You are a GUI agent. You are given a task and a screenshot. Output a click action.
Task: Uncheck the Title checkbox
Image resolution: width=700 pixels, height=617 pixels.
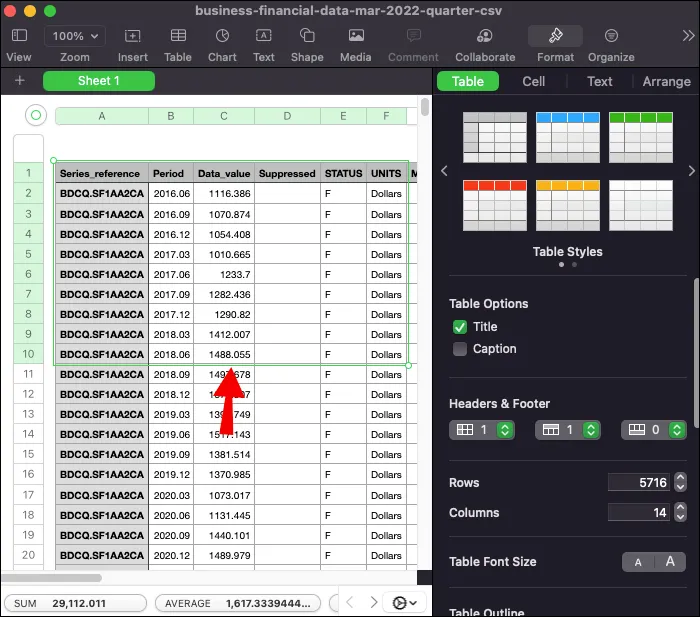coord(460,327)
